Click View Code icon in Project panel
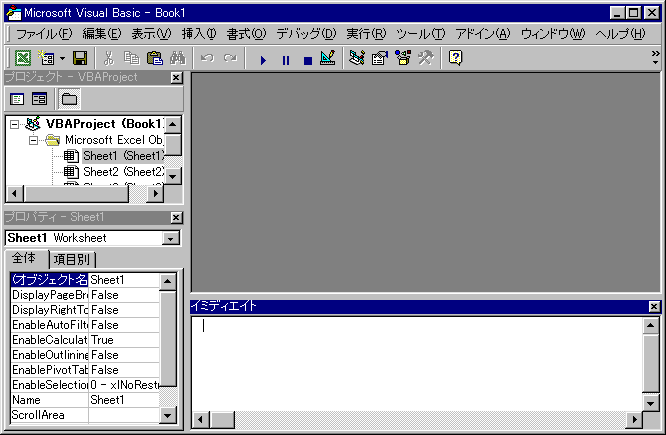 click(x=17, y=99)
